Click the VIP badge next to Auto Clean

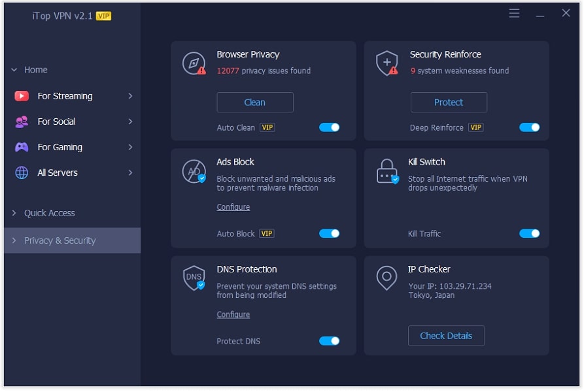(267, 127)
